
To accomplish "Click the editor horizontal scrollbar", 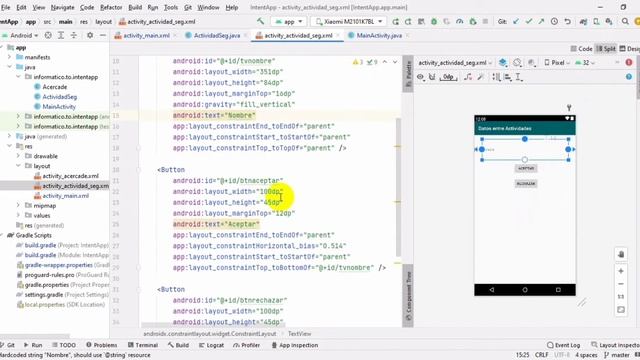I will tap(213, 325).
